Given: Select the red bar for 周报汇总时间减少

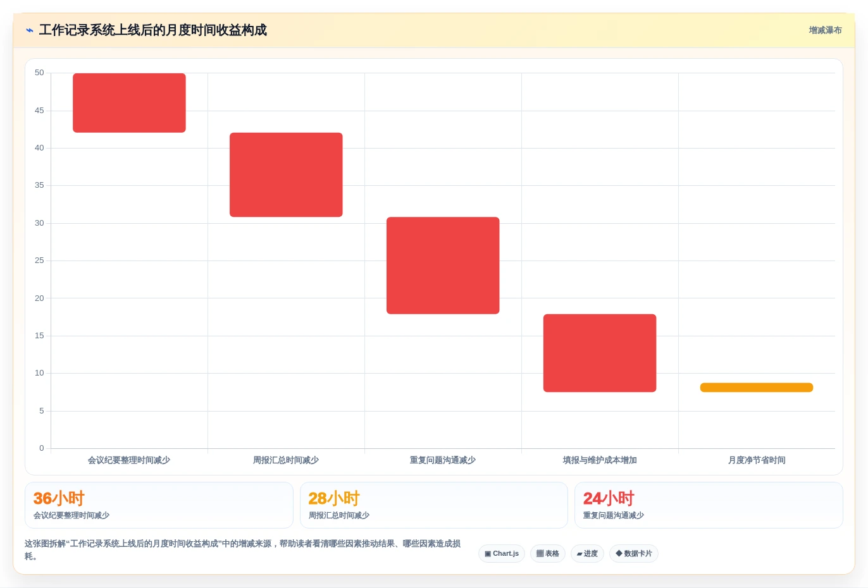Looking at the screenshot, I should click(286, 175).
